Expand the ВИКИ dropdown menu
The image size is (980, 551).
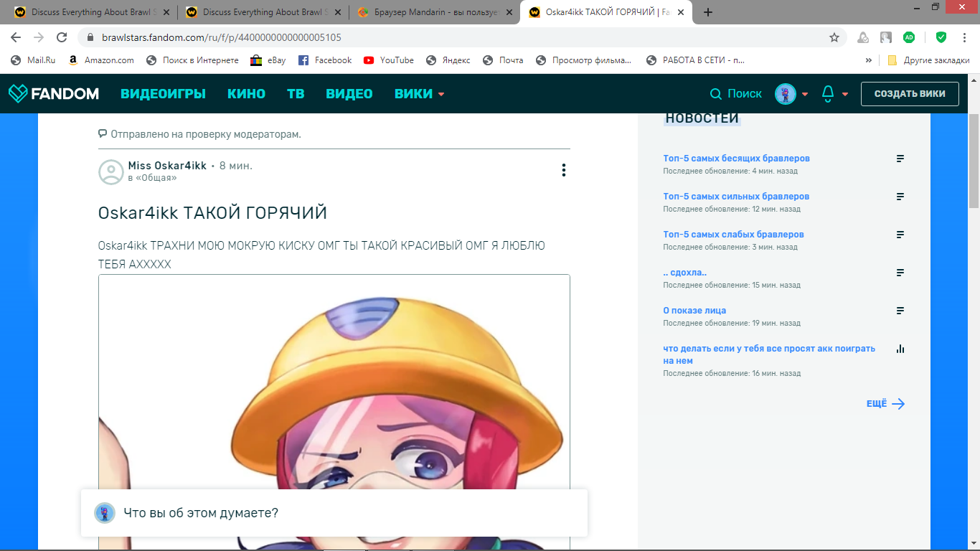[x=420, y=94]
